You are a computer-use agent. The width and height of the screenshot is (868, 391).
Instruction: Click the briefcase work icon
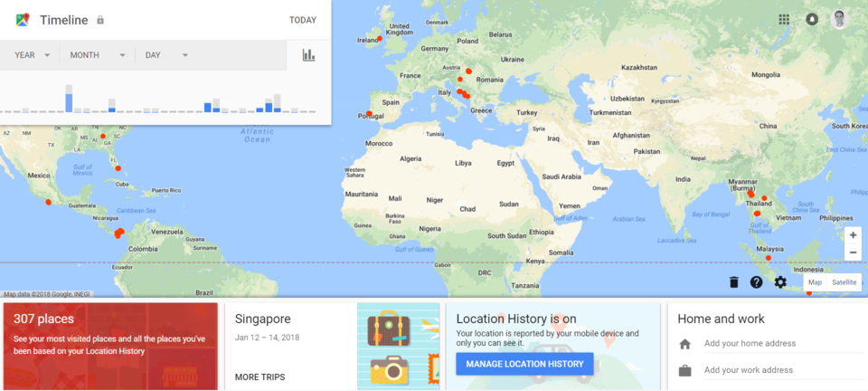684,370
